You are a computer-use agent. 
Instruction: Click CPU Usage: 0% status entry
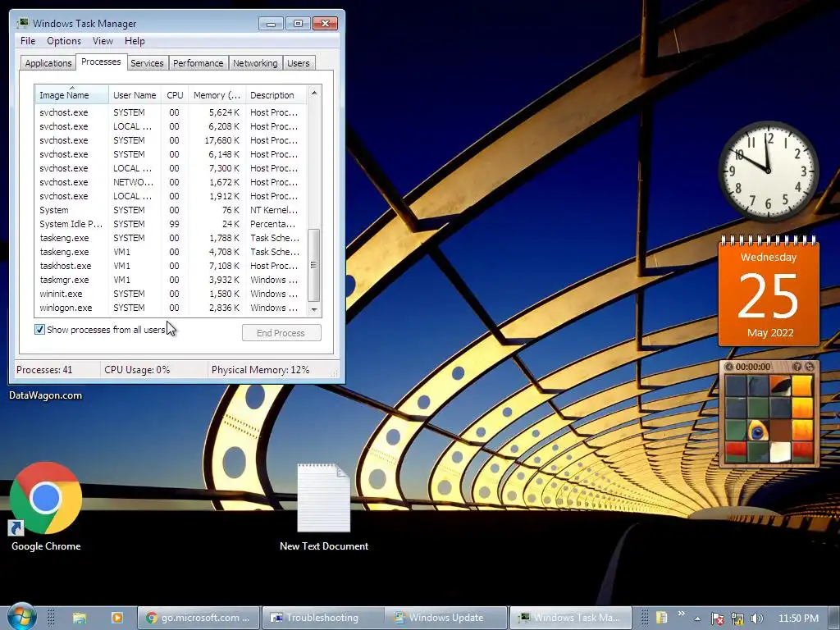[137, 370]
